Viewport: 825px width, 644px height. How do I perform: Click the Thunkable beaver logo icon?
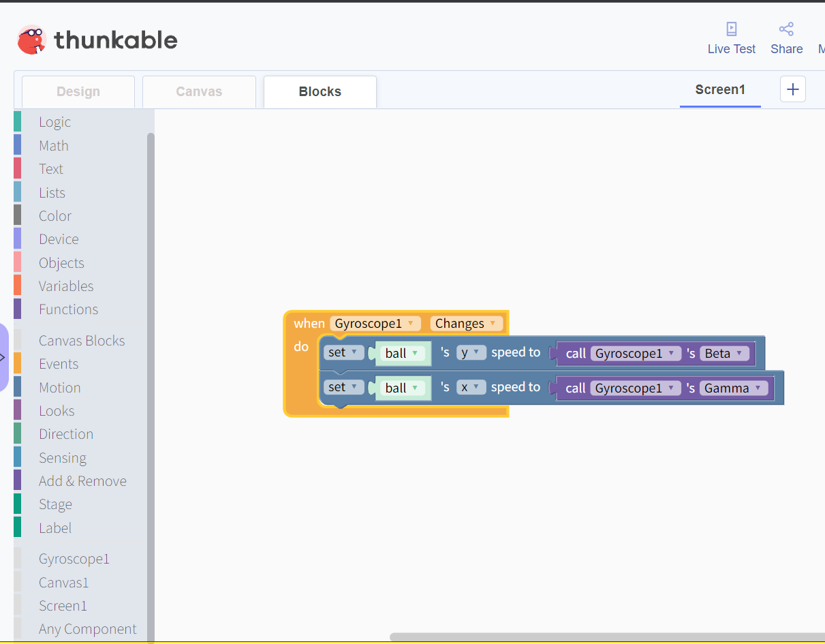[31, 40]
